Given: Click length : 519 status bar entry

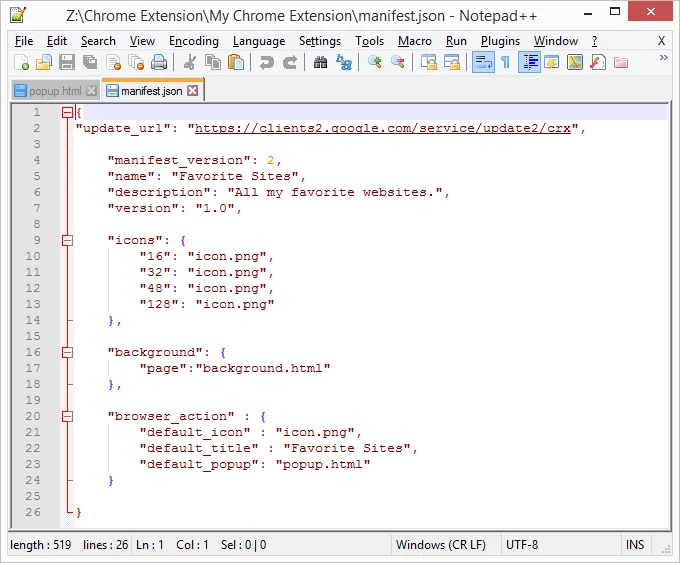Looking at the screenshot, I should [40, 545].
